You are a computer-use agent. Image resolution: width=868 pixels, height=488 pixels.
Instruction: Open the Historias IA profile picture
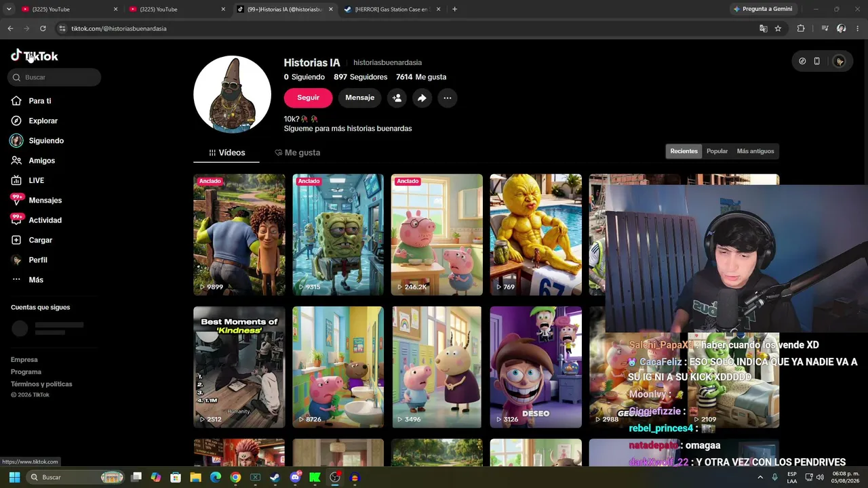click(232, 94)
